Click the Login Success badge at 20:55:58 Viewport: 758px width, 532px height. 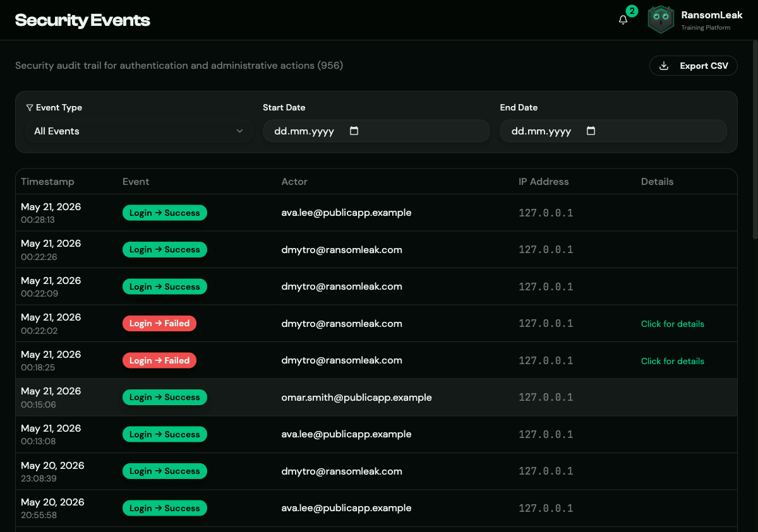click(x=165, y=508)
